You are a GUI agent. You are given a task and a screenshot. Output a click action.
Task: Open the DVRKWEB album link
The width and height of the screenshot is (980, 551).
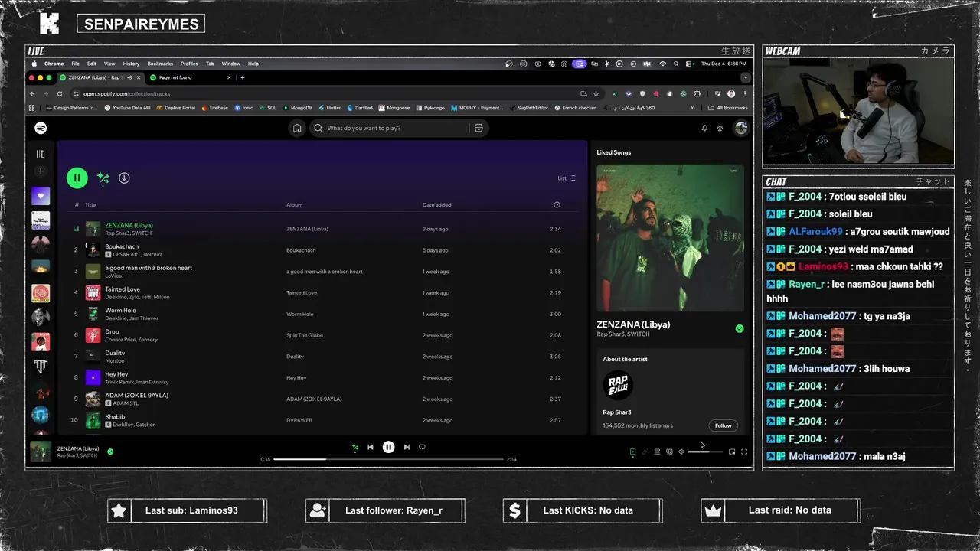299,420
